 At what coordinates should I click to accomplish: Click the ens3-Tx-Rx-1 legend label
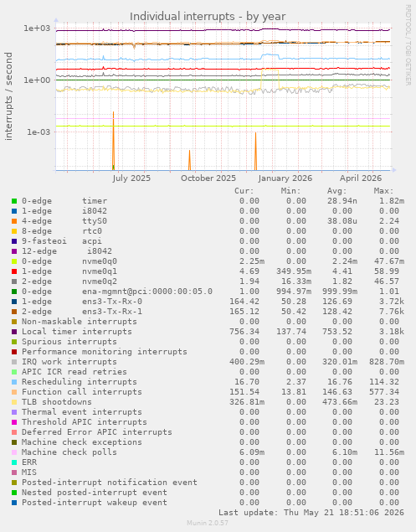point(112,312)
